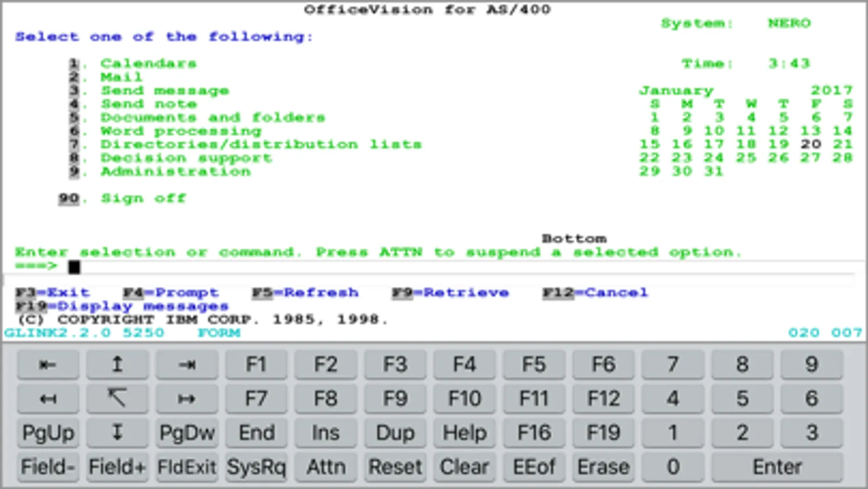
Task: Tap the number 9 key
Action: 812,365
